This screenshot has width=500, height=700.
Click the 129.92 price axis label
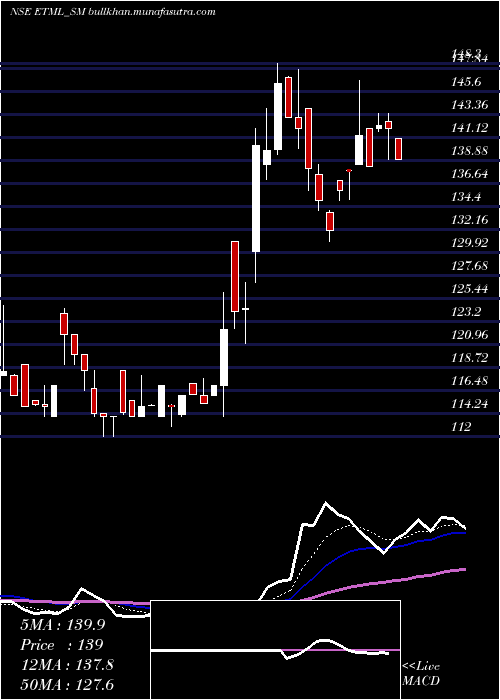click(x=469, y=243)
